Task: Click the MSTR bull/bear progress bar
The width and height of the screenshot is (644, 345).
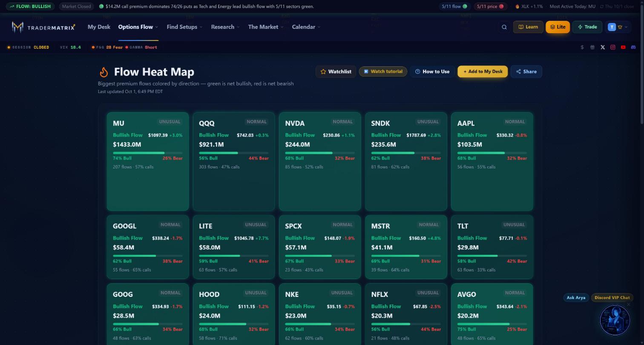Action: [x=406, y=256]
